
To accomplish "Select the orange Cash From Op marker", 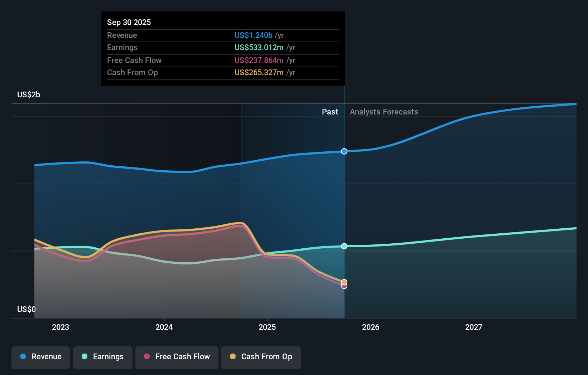I will click(344, 281).
